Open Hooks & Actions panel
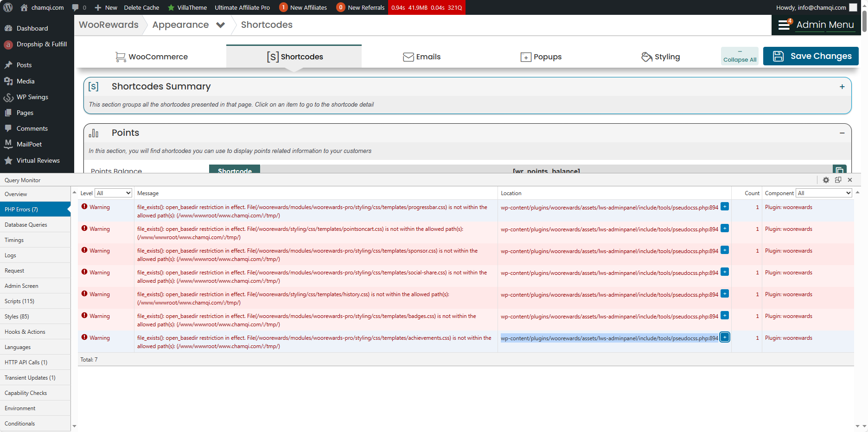The image size is (868, 432). coord(35,332)
